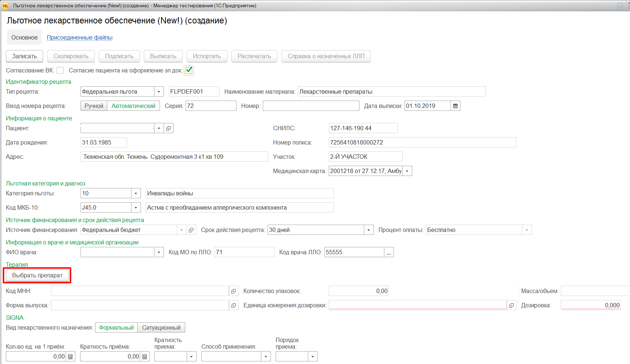Focus the Серия input field
This screenshot has height=364, width=630.
click(x=211, y=106)
